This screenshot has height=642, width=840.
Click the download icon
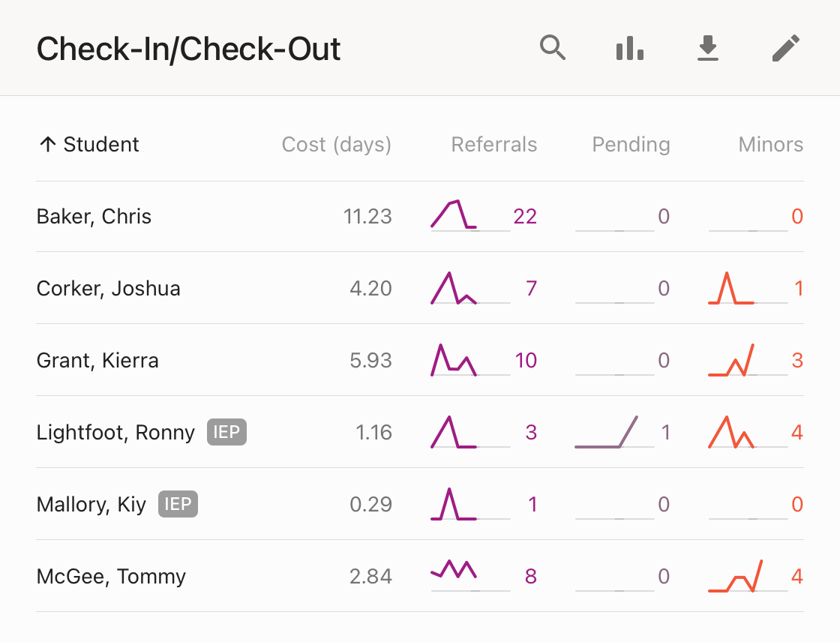[707, 49]
